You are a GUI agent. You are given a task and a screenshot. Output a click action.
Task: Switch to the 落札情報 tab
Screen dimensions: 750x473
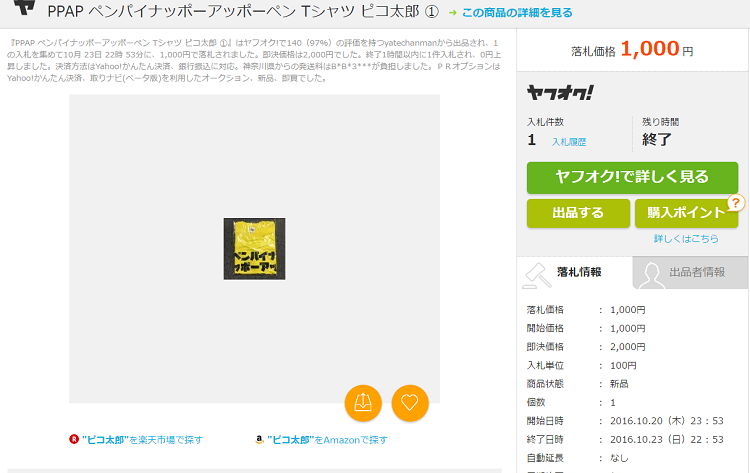pyautogui.click(x=574, y=273)
